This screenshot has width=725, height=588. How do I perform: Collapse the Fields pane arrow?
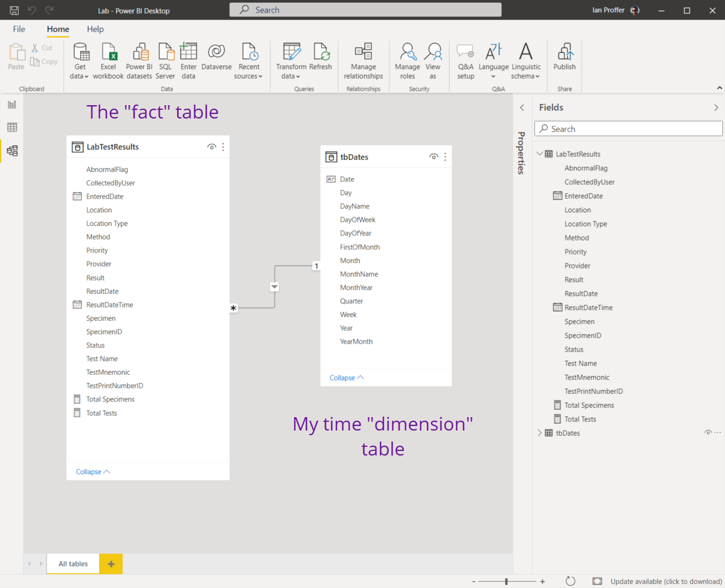pyautogui.click(x=716, y=107)
